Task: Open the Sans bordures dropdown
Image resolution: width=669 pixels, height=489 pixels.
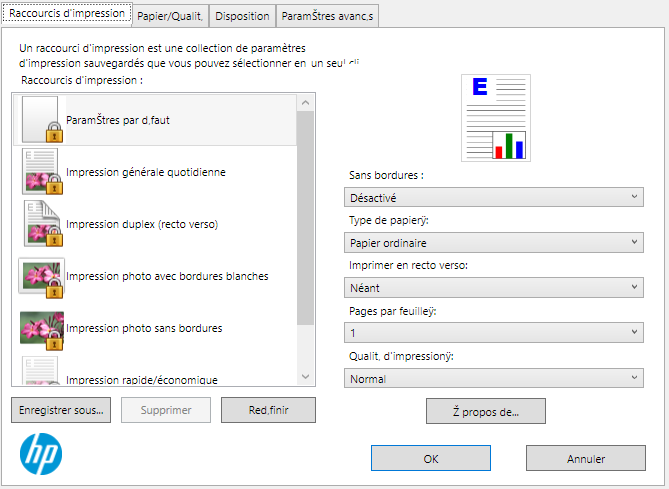Action: click(492, 198)
